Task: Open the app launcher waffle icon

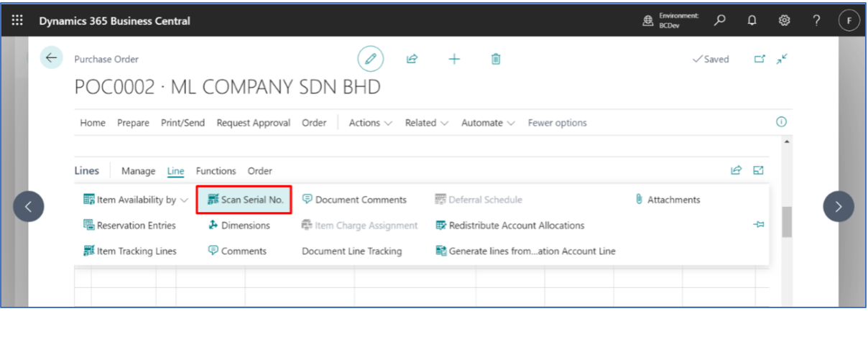Action: click(17, 21)
